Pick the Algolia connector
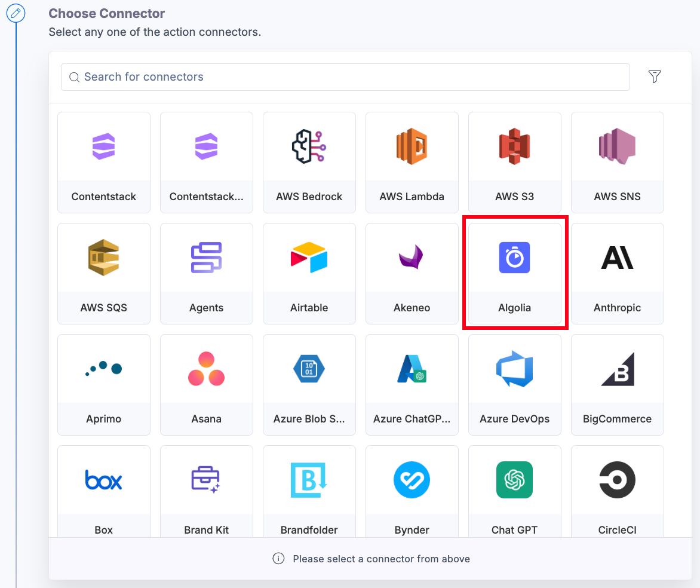This screenshot has width=700, height=588. (x=514, y=274)
